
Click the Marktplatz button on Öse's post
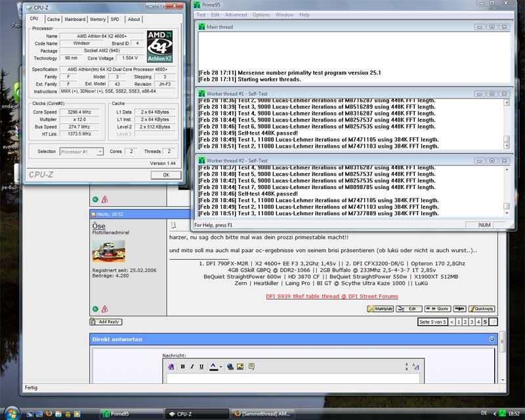pyautogui.click(x=380, y=309)
